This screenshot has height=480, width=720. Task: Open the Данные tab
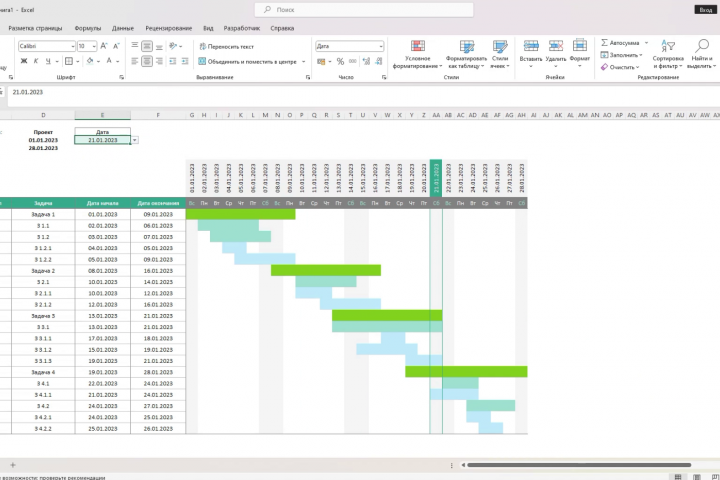click(123, 28)
